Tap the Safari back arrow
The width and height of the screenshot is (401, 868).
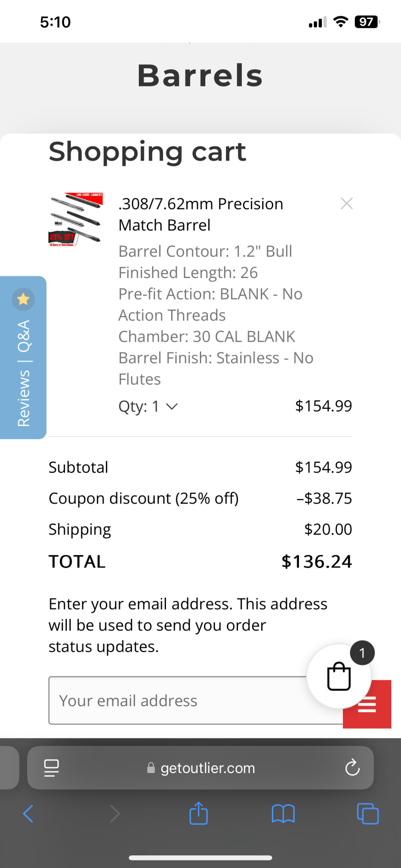(28, 813)
